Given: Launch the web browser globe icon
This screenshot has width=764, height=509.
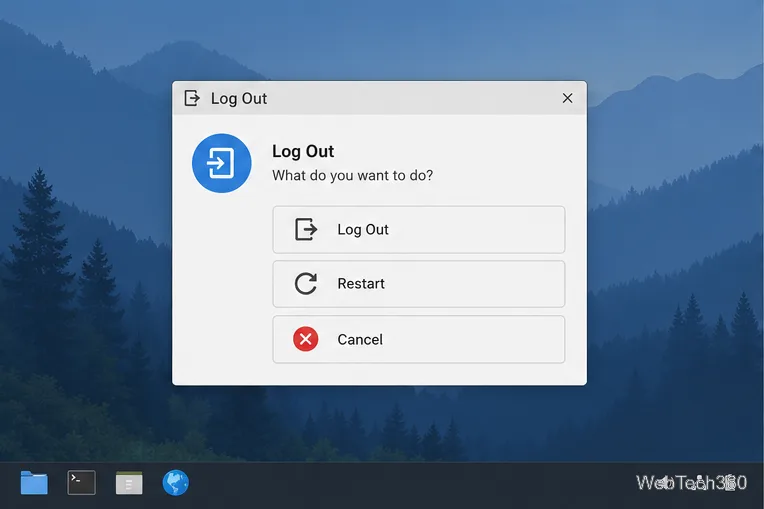Looking at the screenshot, I should pos(175,483).
